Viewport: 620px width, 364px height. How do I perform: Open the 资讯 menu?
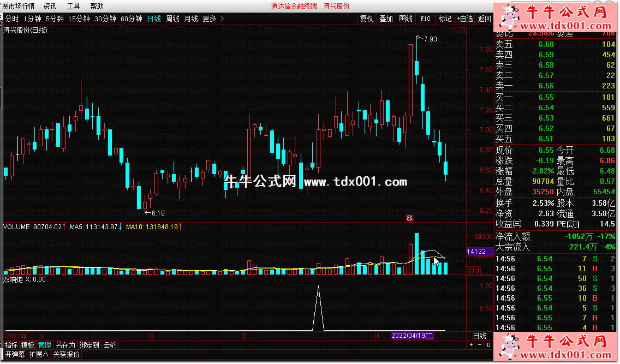point(50,6)
